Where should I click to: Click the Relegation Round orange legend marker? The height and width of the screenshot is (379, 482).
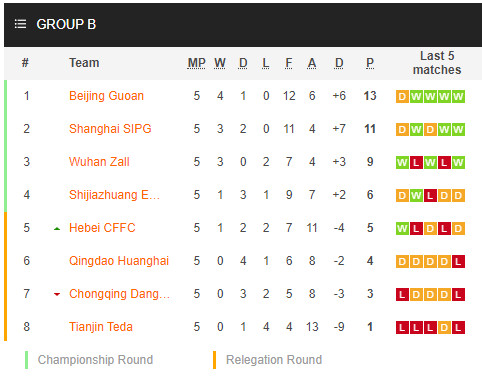[214, 360]
